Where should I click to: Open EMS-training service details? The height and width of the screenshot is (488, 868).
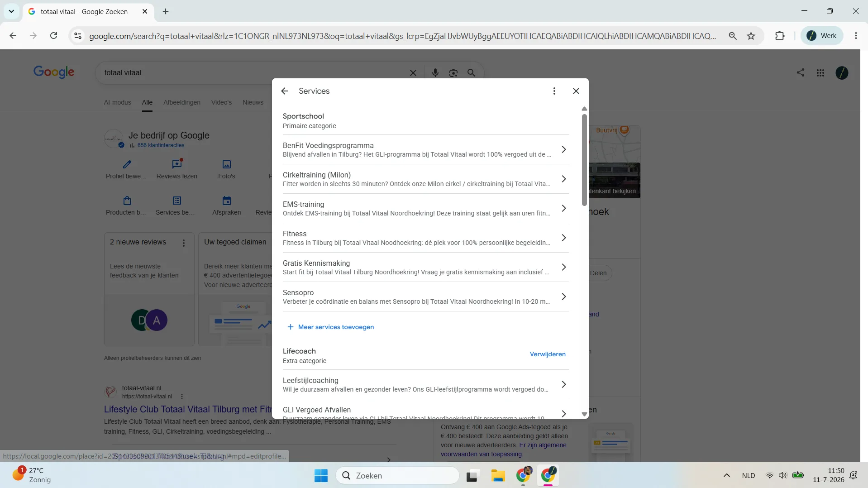tap(425, 208)
